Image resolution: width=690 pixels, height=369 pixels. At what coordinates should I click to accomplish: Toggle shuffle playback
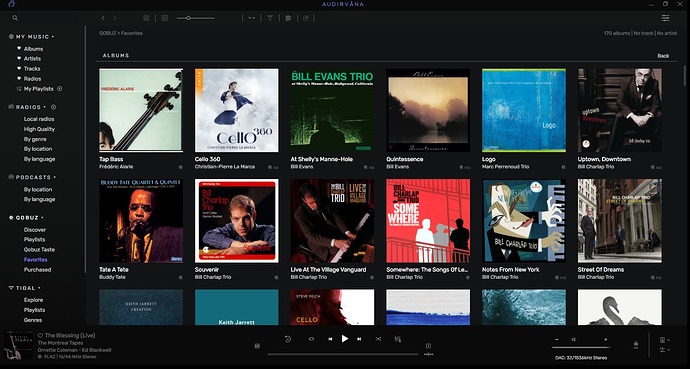point(378,339)
